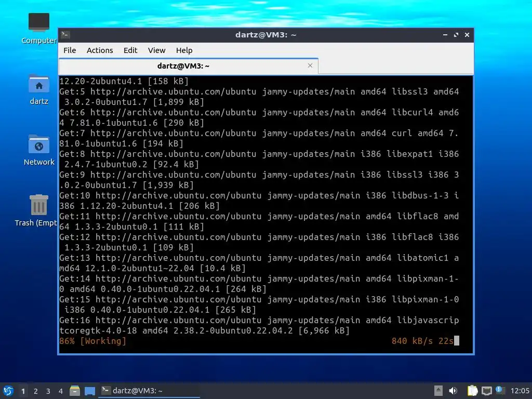Open the Lubuntu start menu
The height and width of the screenshot is (399, 532).
click(8, 391)
